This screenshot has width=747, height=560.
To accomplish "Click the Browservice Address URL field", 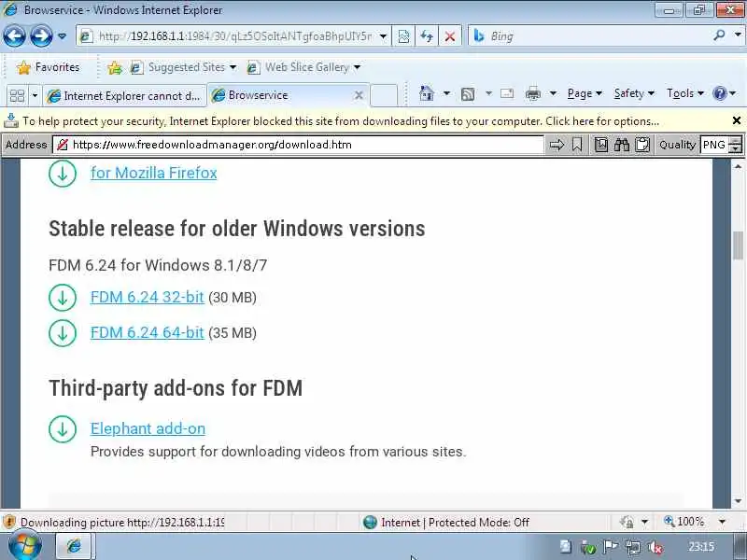I will pos(298,145).
